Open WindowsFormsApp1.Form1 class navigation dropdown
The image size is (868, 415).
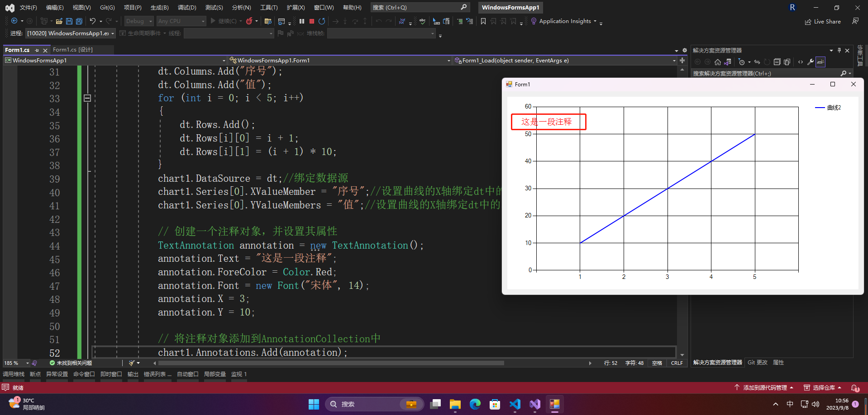339,60
